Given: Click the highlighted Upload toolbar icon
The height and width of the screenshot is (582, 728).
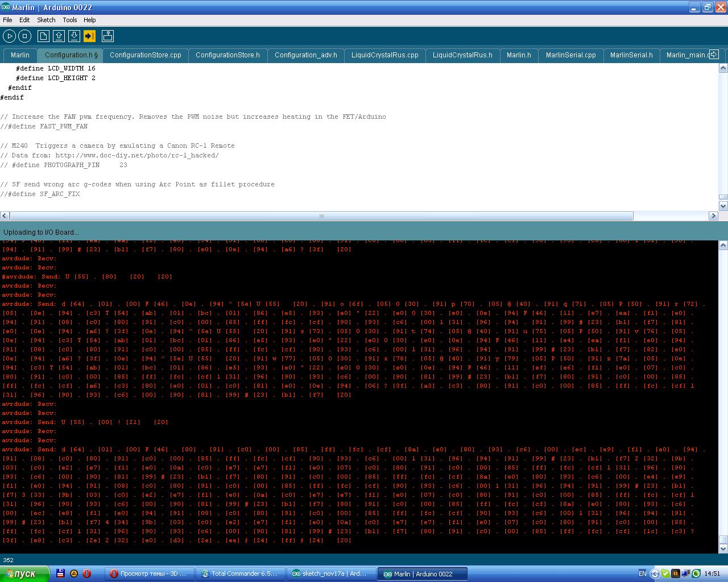Looking at the screenshot, I should [x=90, y=36].
